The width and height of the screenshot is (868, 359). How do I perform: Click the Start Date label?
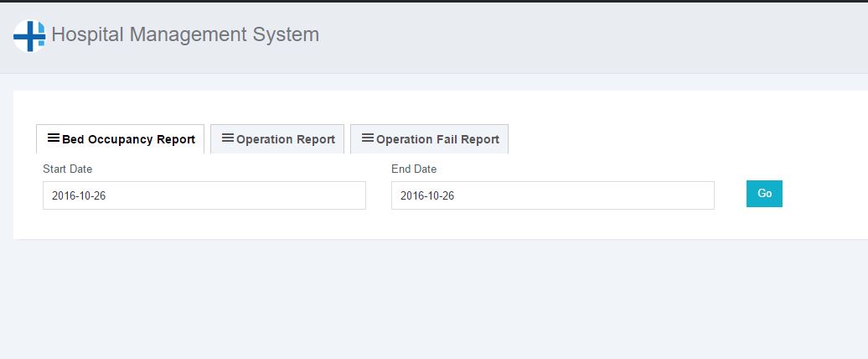click(67, 169)
